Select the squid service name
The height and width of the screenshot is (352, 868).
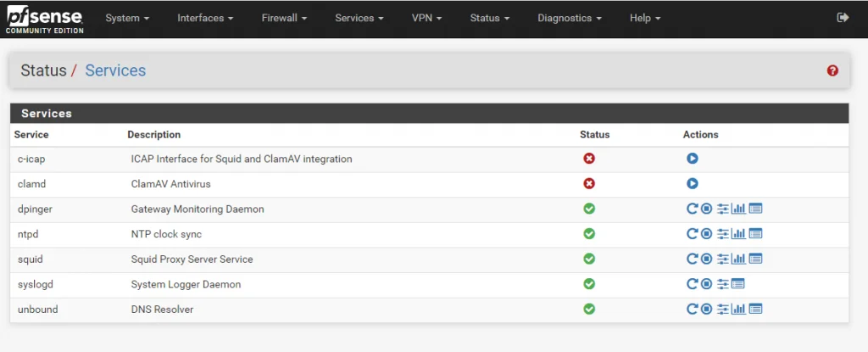30,259
